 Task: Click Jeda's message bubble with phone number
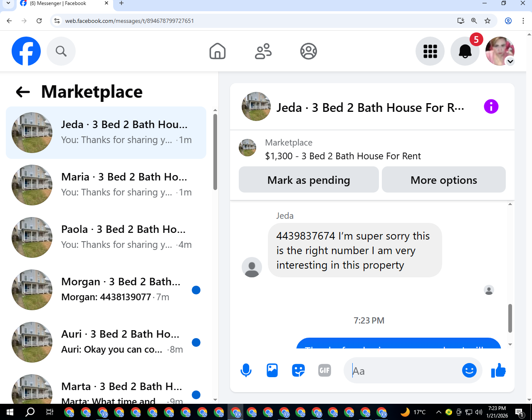355,250
